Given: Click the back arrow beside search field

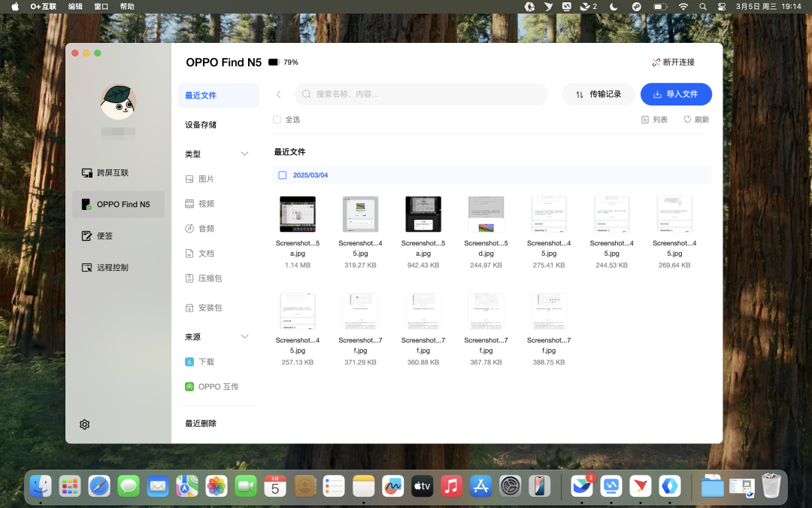Looking at the screenshot, I should point(279,94).
